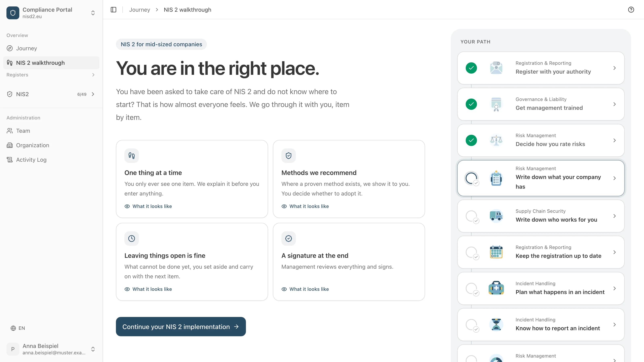Click the empty status circle for Keep the registration up to date
The width and height of the screenshot is (644, 362).
(x=472, y=253)
